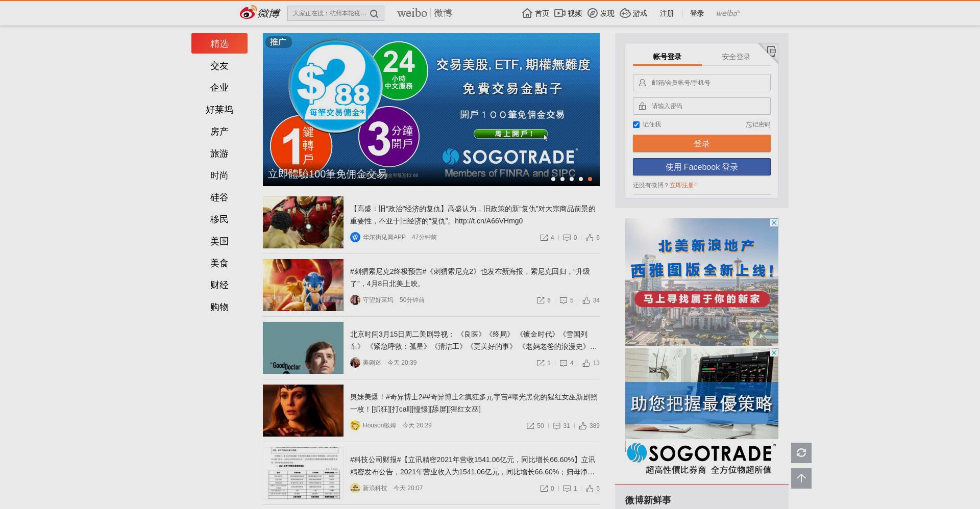Open the 发现 discover compass icon
The width and height of the screenshot is (980, 509).
[x=593, y=13]
